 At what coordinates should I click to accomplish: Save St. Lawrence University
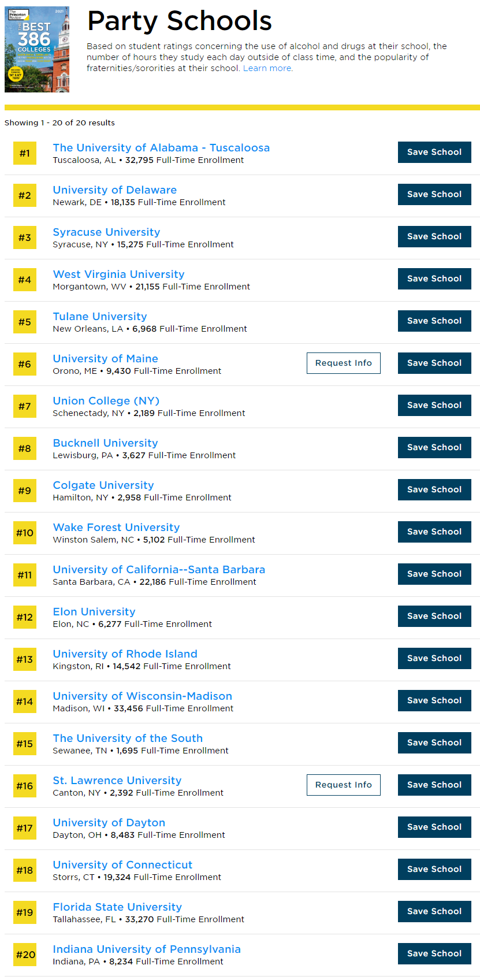coord(434,785)
